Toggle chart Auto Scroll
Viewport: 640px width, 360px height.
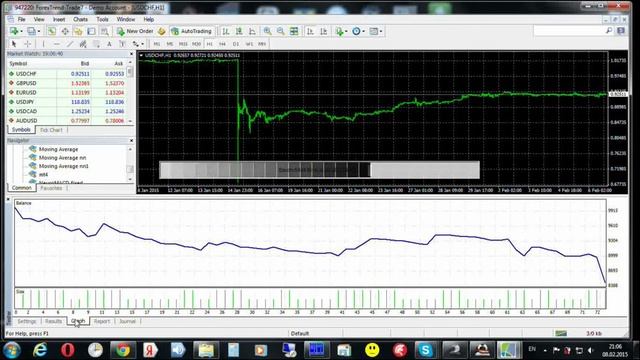310,31
